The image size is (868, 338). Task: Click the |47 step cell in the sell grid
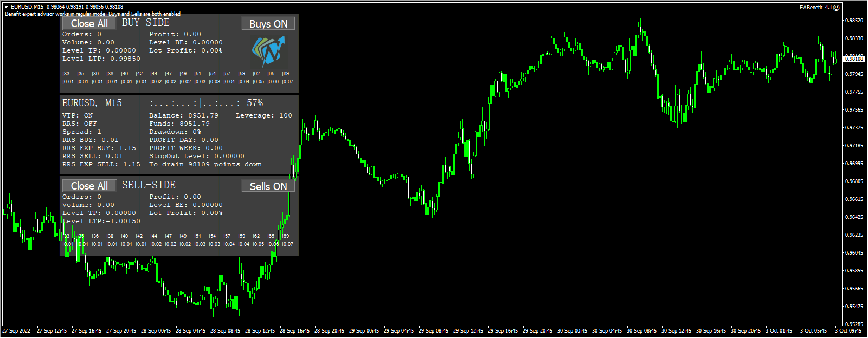click(168, 236)
